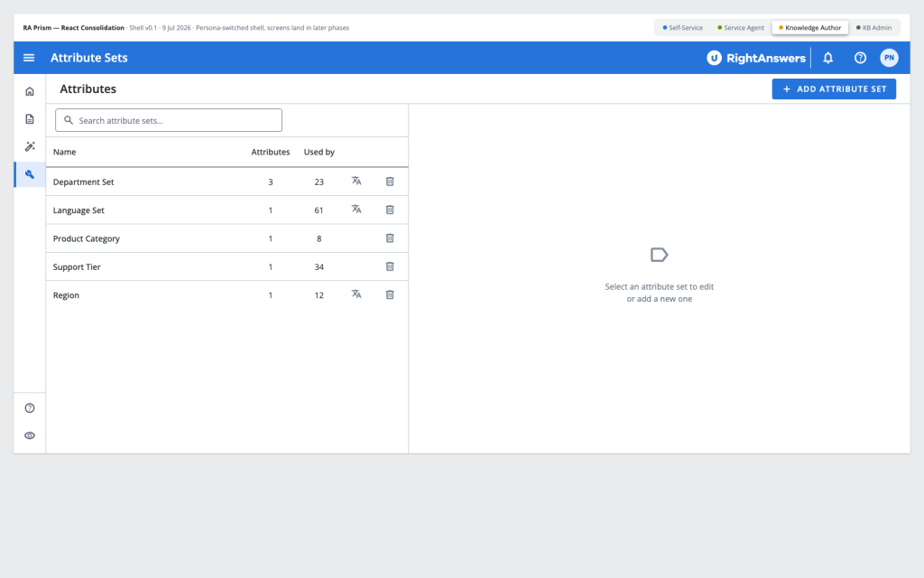Translate the Department Set row
The image size is (924, 578).
356,181
